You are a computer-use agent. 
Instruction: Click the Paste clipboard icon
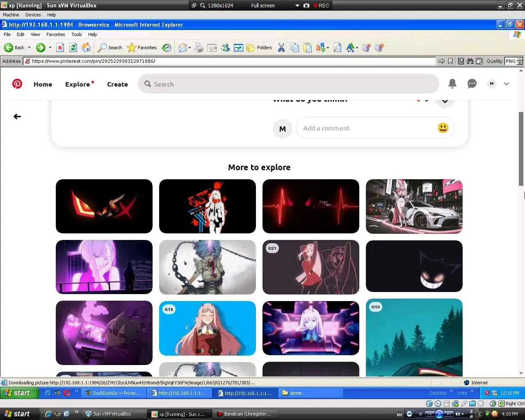[308, 48]
